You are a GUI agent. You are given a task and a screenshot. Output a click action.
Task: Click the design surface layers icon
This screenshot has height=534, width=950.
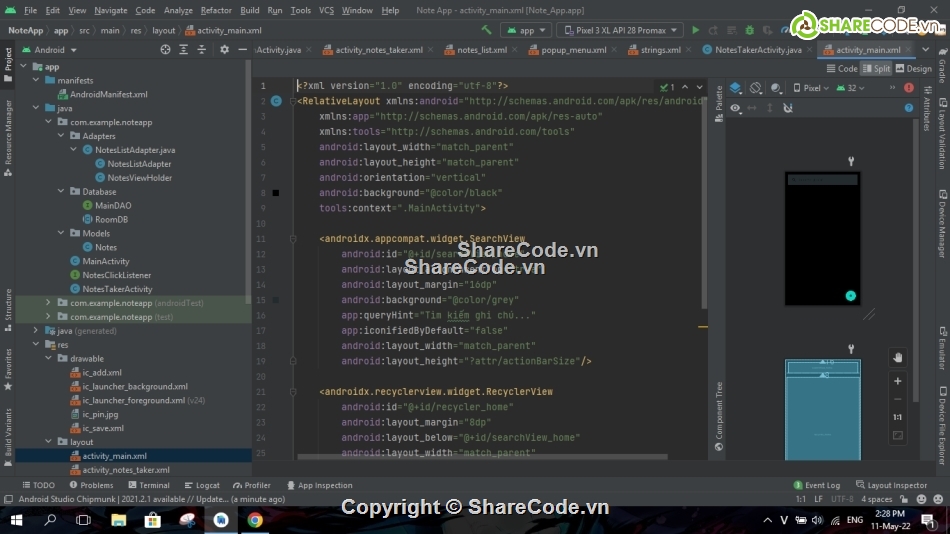click(x=736, y=88)
